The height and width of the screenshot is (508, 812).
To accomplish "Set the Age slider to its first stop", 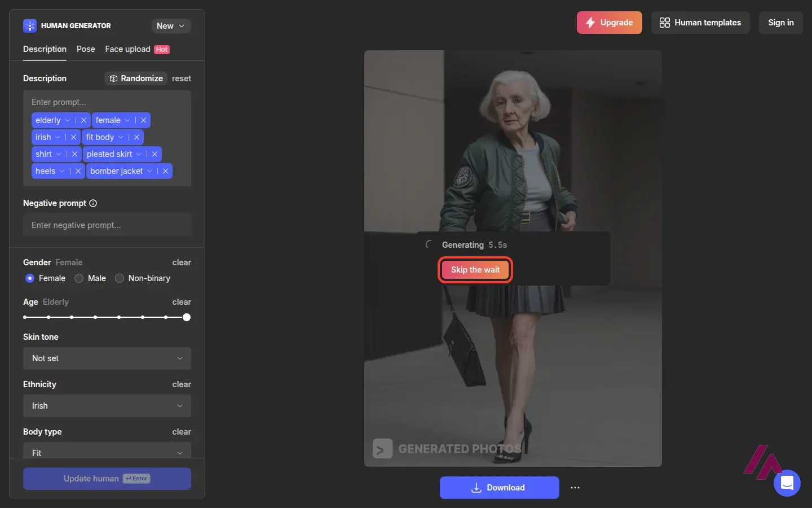I will click(x=25, y=317).
